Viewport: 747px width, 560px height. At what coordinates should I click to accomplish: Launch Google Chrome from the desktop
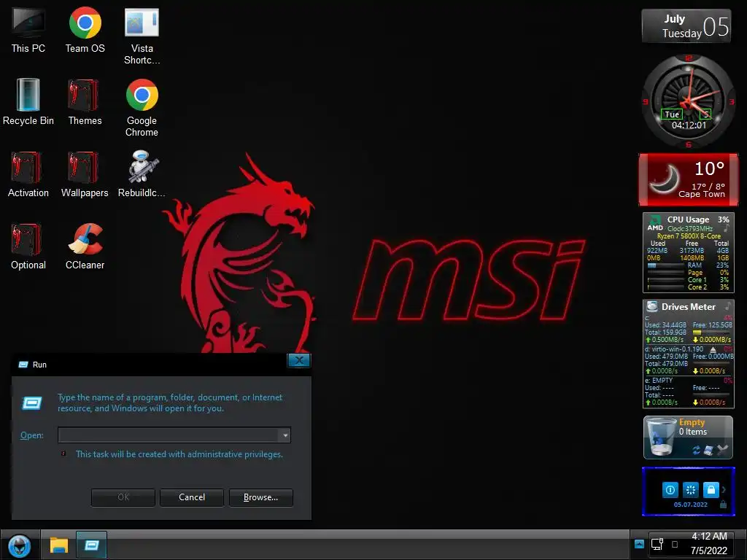(142, 108)
